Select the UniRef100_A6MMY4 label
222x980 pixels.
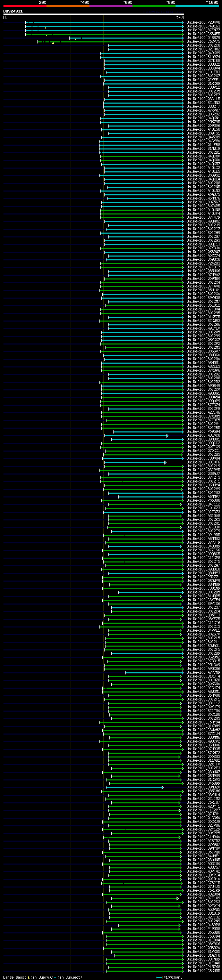(203, 485)
